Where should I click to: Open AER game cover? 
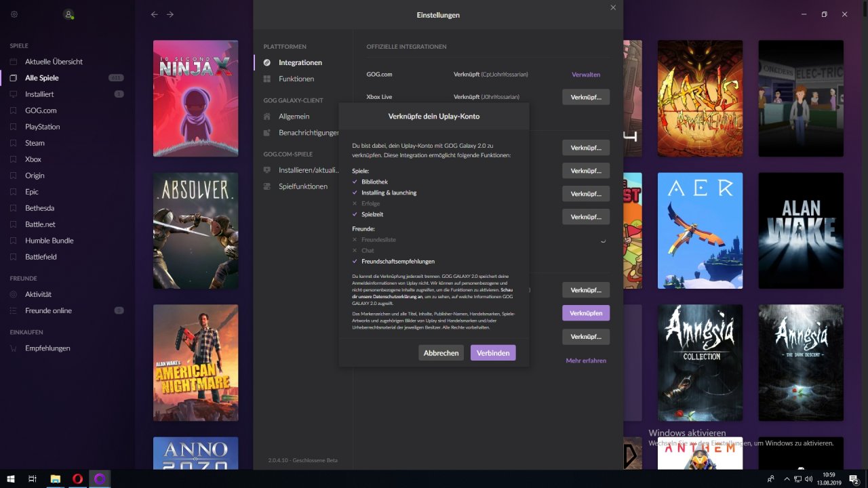coord(700,230)
